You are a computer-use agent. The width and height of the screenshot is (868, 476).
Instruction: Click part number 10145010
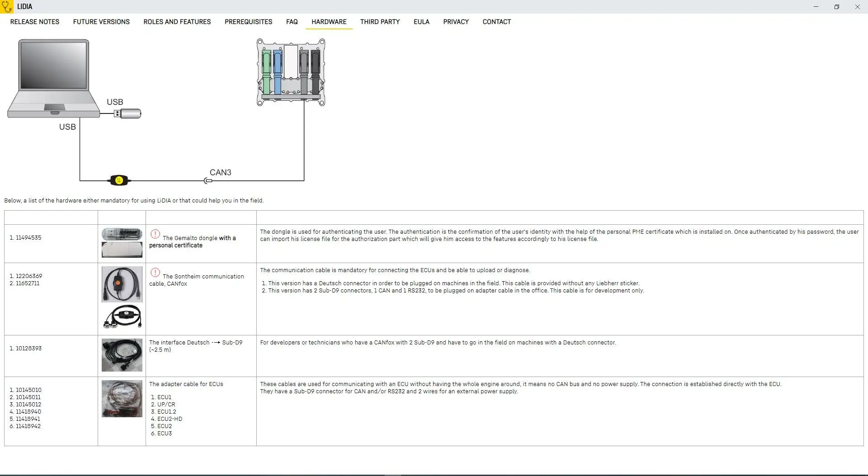click(28, 390)
